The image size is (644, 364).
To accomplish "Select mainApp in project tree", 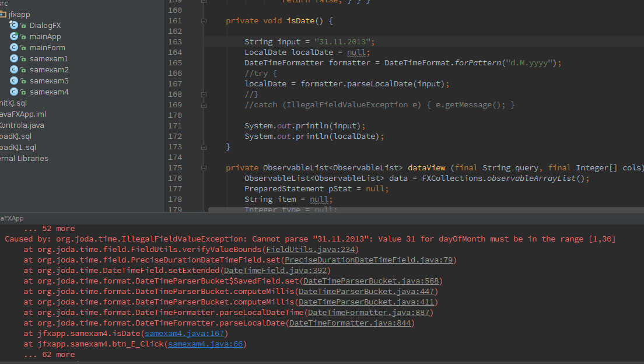I will [x=45, y=36].
